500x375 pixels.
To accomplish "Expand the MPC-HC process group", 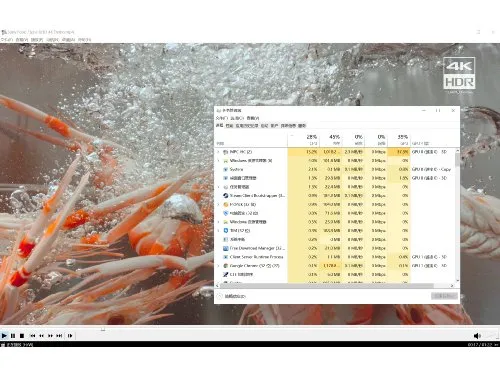I will [x=219, y=152].
